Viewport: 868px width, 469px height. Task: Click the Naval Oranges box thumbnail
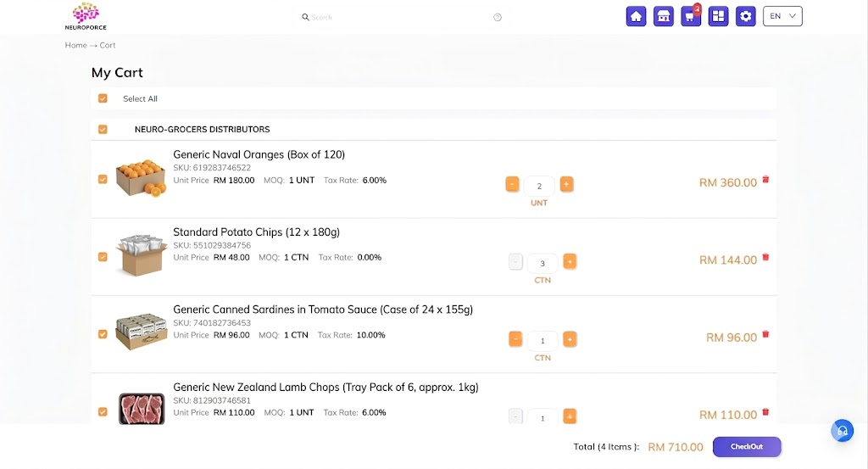pos(142,178)
